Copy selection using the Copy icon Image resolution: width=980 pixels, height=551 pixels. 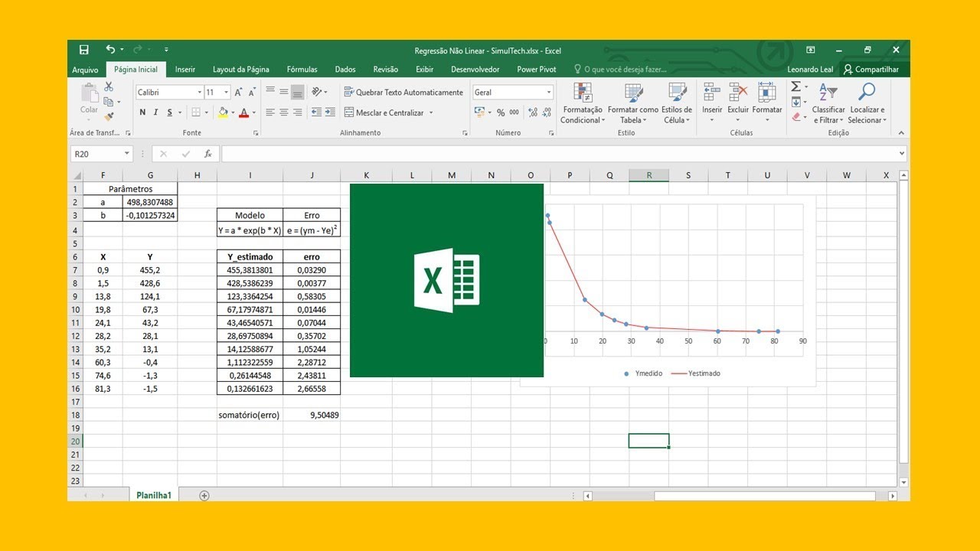tap(108, 102)
